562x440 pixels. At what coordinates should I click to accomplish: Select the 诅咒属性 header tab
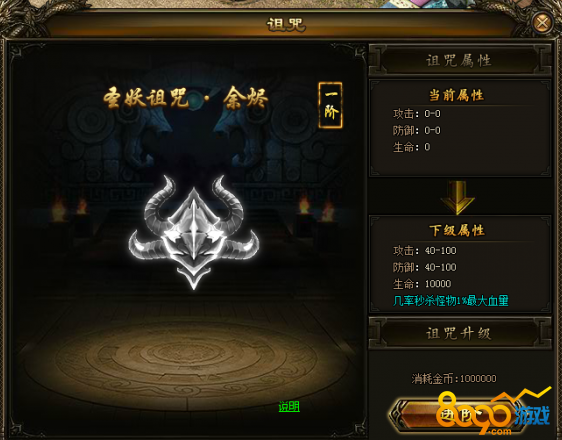pos(460,60)
